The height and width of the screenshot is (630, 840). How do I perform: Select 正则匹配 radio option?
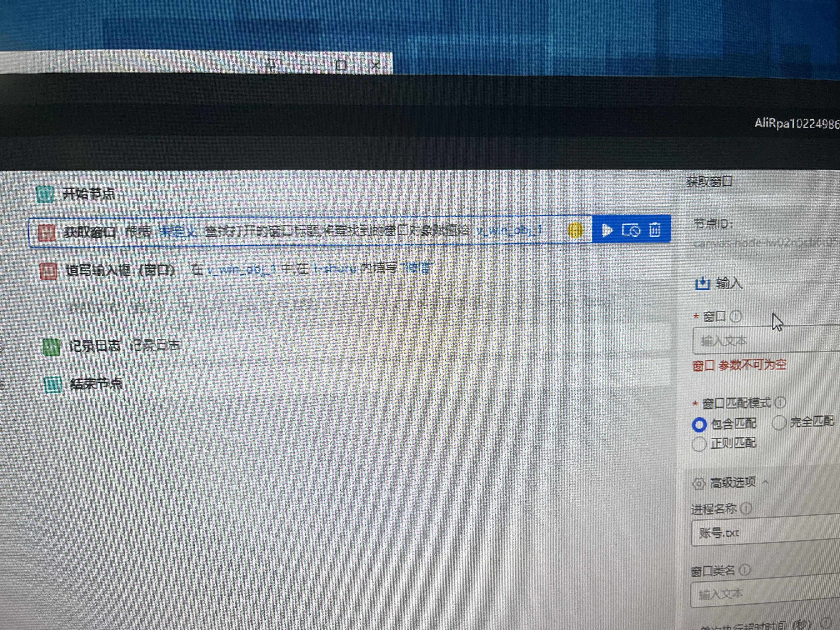(699, 444)
